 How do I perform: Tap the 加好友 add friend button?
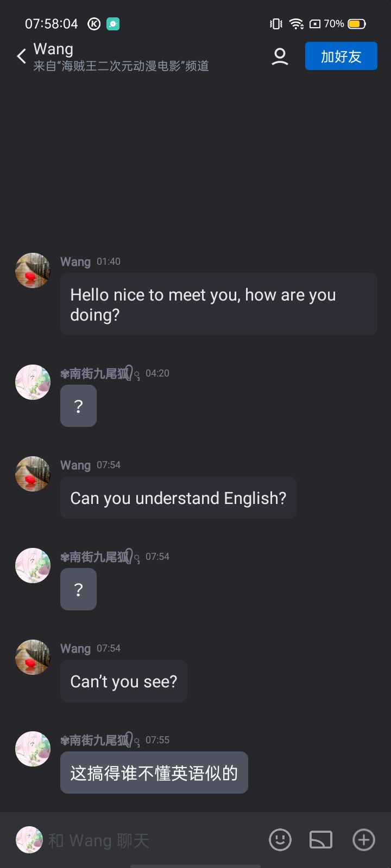(x=341, y=56)
